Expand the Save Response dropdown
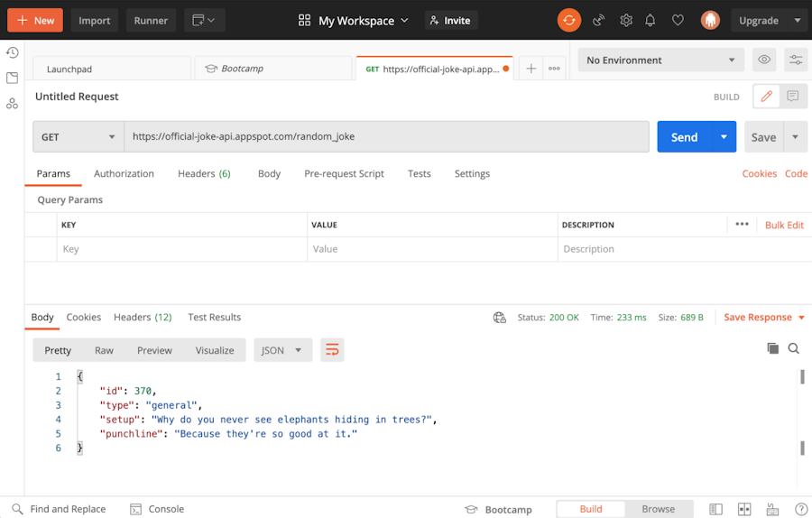812x518 pixels. tap(764, 317)
